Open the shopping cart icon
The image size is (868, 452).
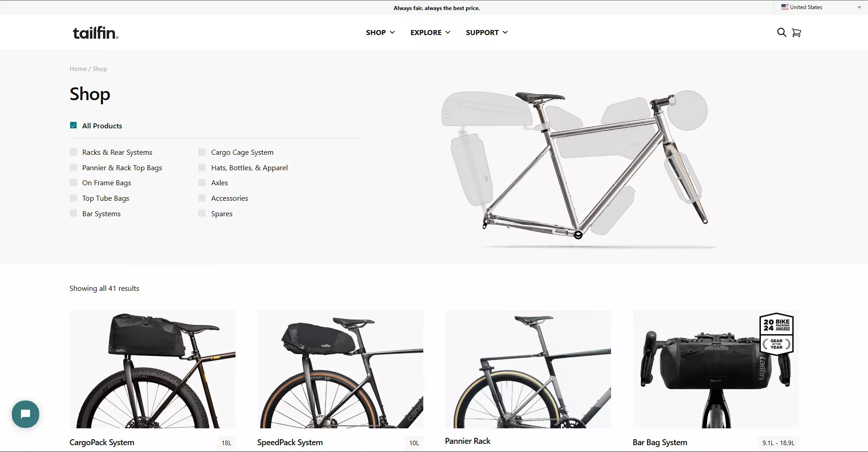click(x=796, y=33)
